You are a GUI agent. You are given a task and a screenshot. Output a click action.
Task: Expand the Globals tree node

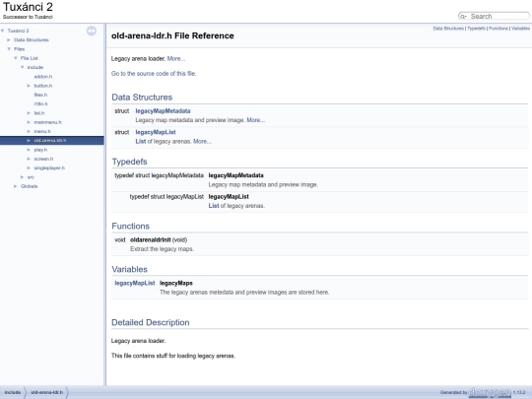coord(16,186)
